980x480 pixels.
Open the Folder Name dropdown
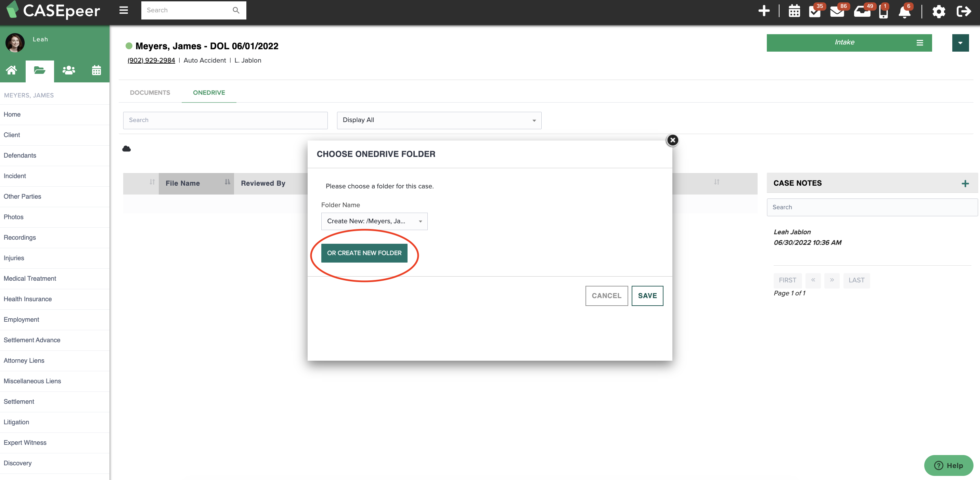pos(374,221)
